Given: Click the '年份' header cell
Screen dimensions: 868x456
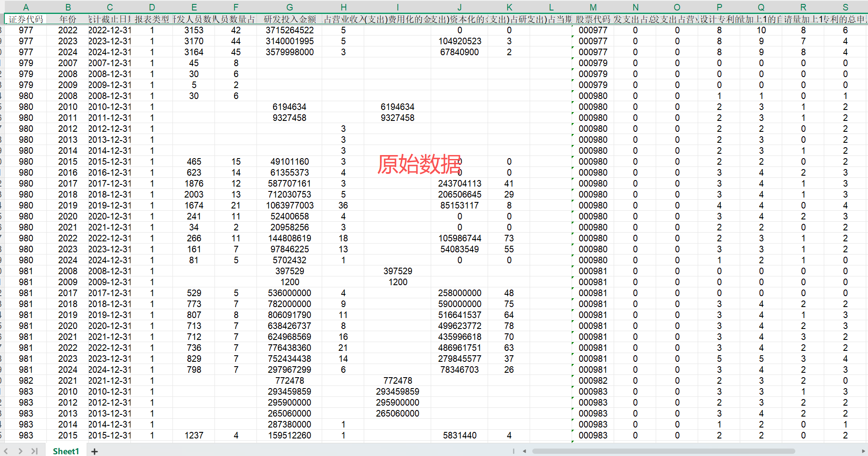Looking at the screenshot, I should coord(68,19).
